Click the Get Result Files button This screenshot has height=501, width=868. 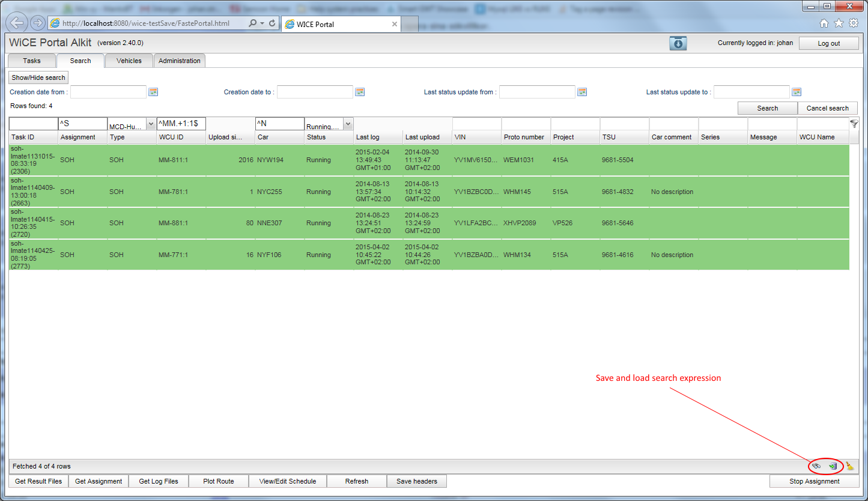pos(38,481)
